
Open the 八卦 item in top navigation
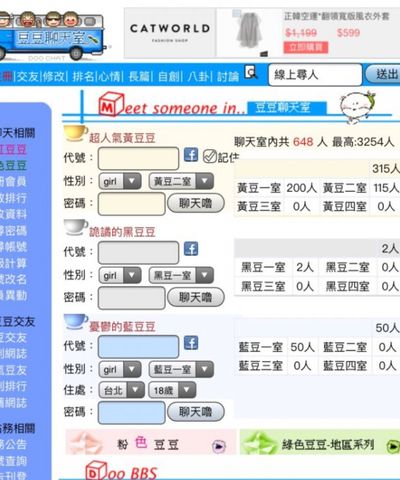[199, 77]
